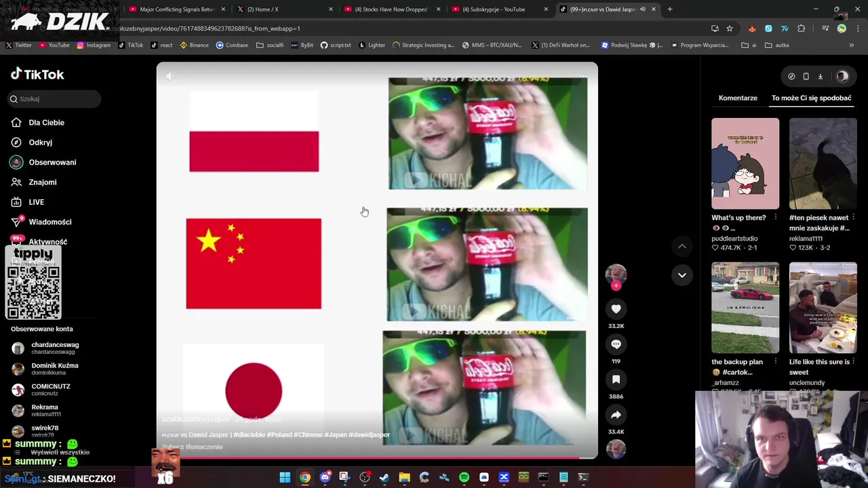Bookmark the video
The image size is (868, 488).
pyautogui.click(x=616, y=380)
